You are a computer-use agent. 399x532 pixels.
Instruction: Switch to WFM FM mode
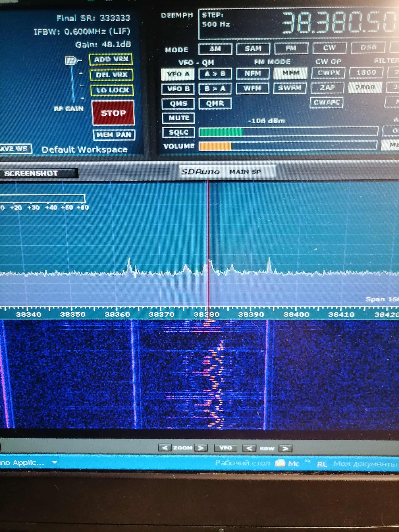tap(252, 88)
